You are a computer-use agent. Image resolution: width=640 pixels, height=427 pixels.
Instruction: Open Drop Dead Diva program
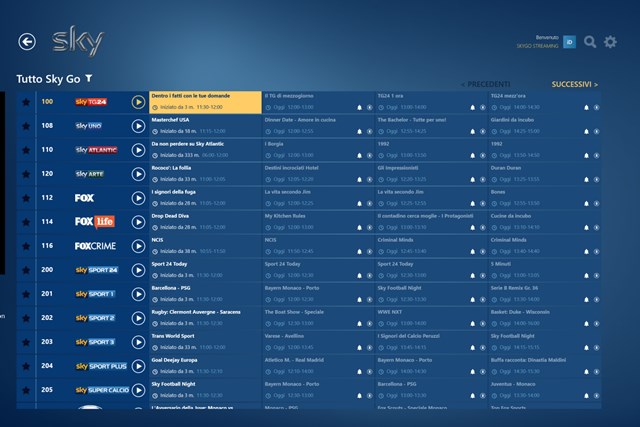[x=205, y=222]
